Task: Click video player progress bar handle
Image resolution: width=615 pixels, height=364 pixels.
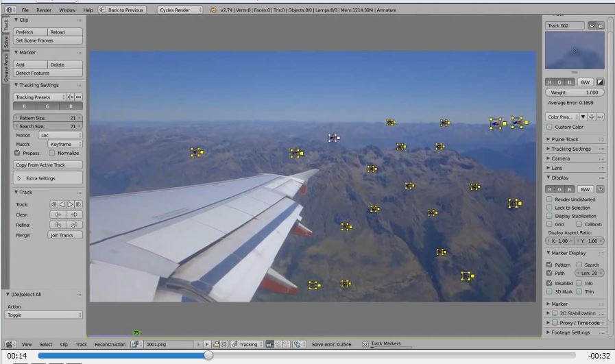Action: (x=208, y=355)
